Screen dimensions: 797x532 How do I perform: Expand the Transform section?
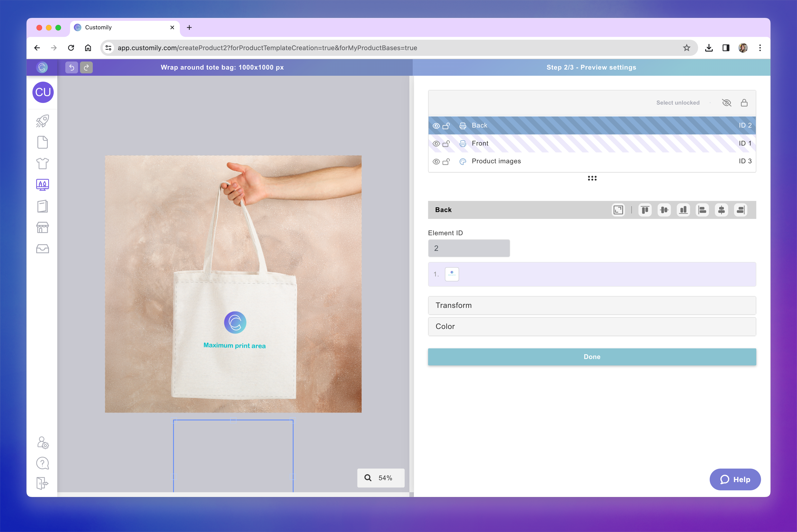tap(592, 305)
